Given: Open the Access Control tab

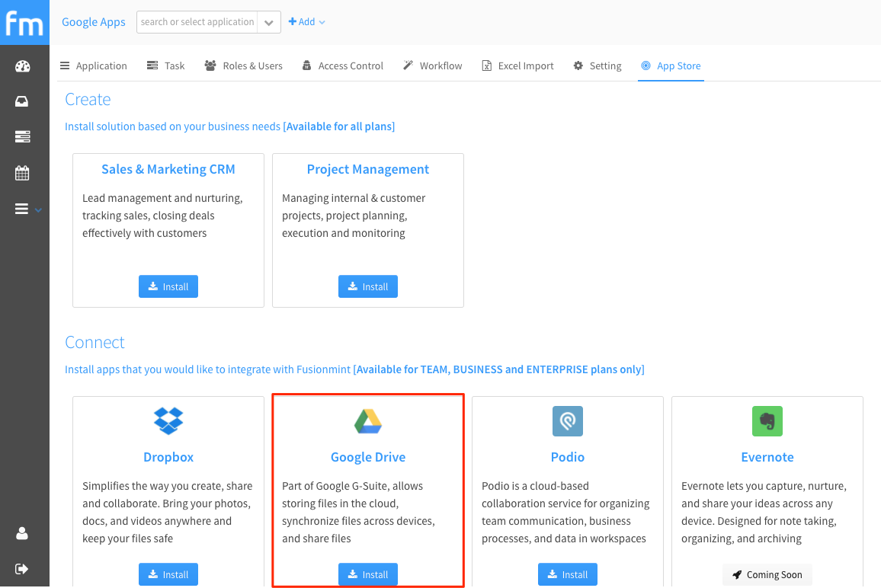Looking at the screenshot, I should (343, 66).
